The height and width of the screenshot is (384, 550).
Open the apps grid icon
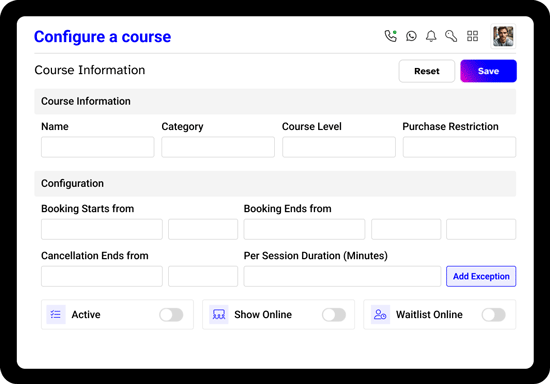pyautogui.click(x=472, y=36)
